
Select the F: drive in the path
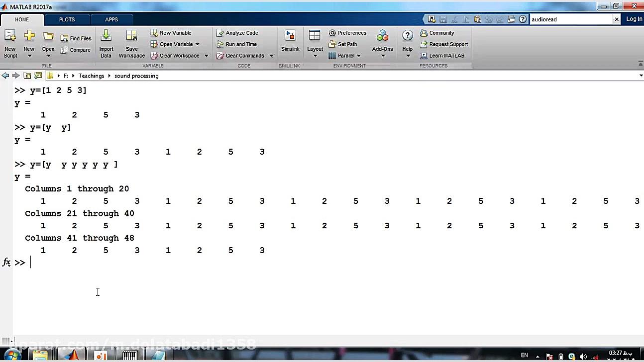point(66,76)
